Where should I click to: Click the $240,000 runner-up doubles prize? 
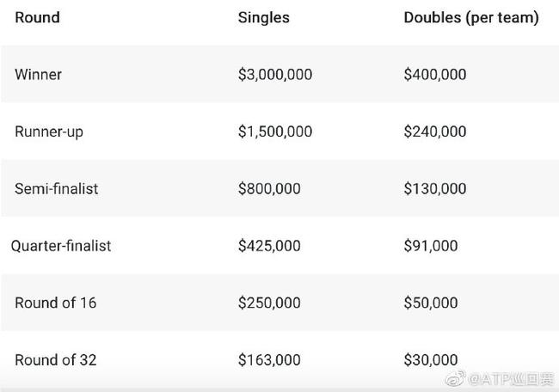pos(435,132)
